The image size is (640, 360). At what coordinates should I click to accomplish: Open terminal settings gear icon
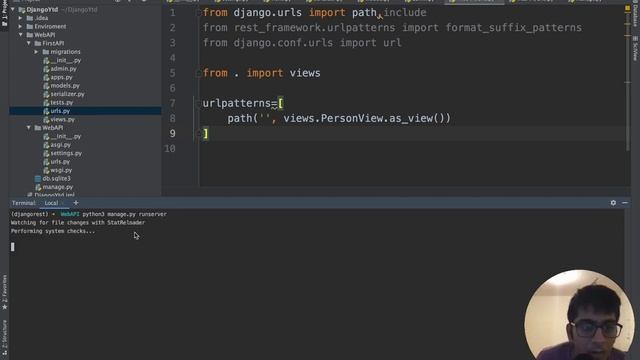coord(613,202)
